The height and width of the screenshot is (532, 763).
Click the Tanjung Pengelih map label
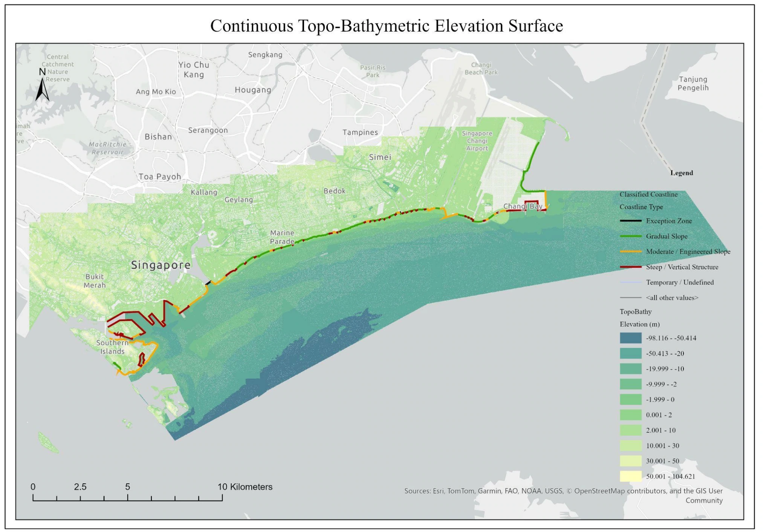(693, 84)
